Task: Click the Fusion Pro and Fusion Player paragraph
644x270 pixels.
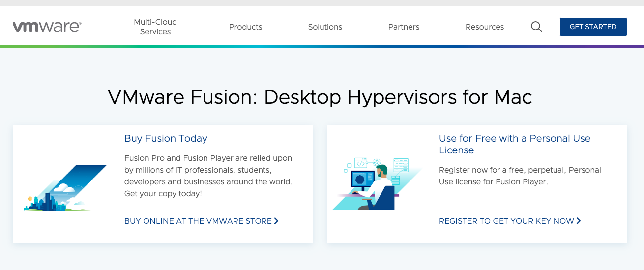Action: point(208,176)
